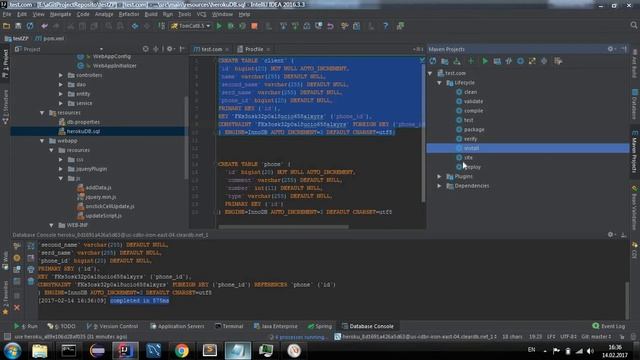Select the clean lifecycle goal
The image size is (640, 360).
click(x=466, y=92)
